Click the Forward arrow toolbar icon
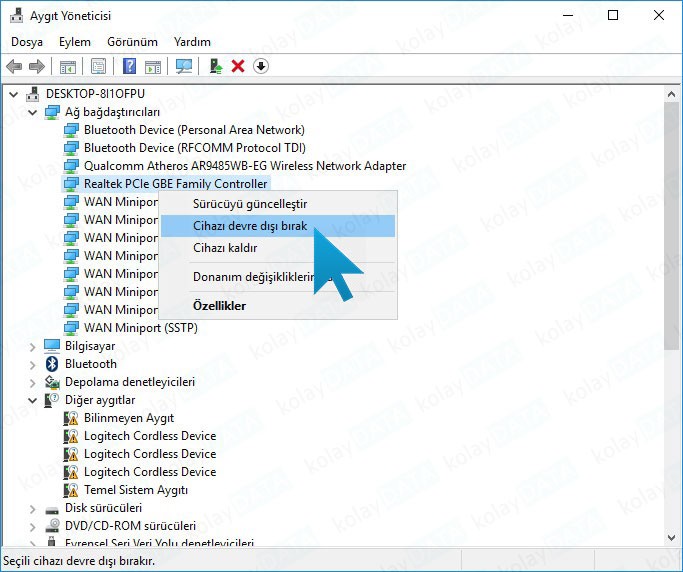The image size is (683, 572). (37, 67)
